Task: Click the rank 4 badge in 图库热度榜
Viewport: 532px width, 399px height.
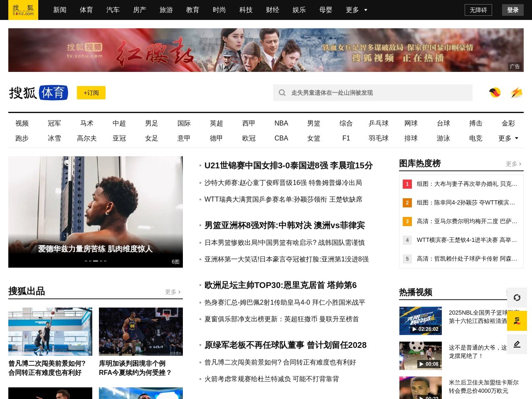Action: pyautogui.click(x=407, y=240)
